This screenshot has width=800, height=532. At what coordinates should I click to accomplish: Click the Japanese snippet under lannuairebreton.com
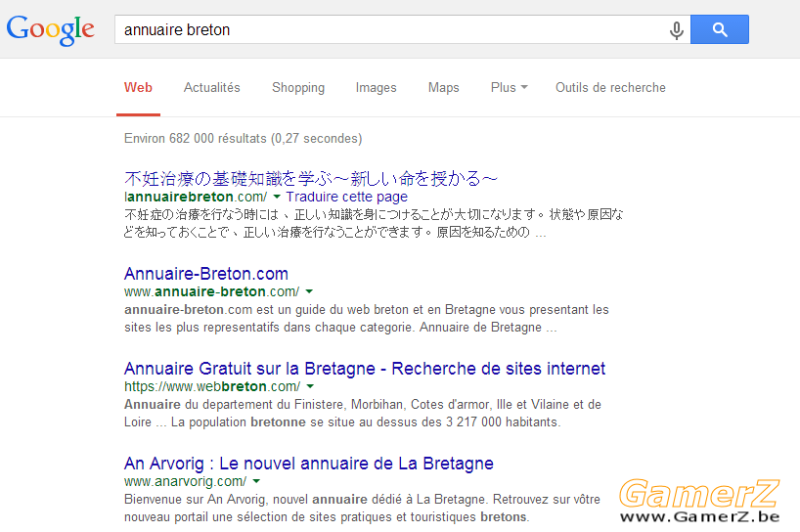click(374, 223)
